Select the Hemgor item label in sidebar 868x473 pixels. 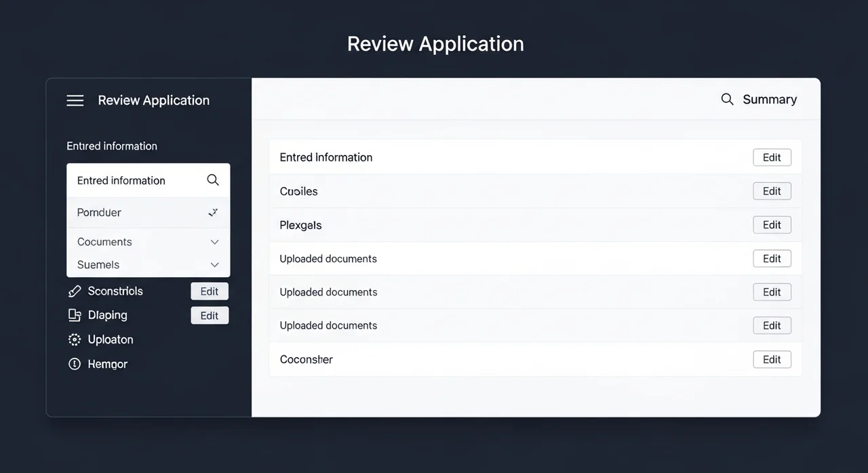108,364
